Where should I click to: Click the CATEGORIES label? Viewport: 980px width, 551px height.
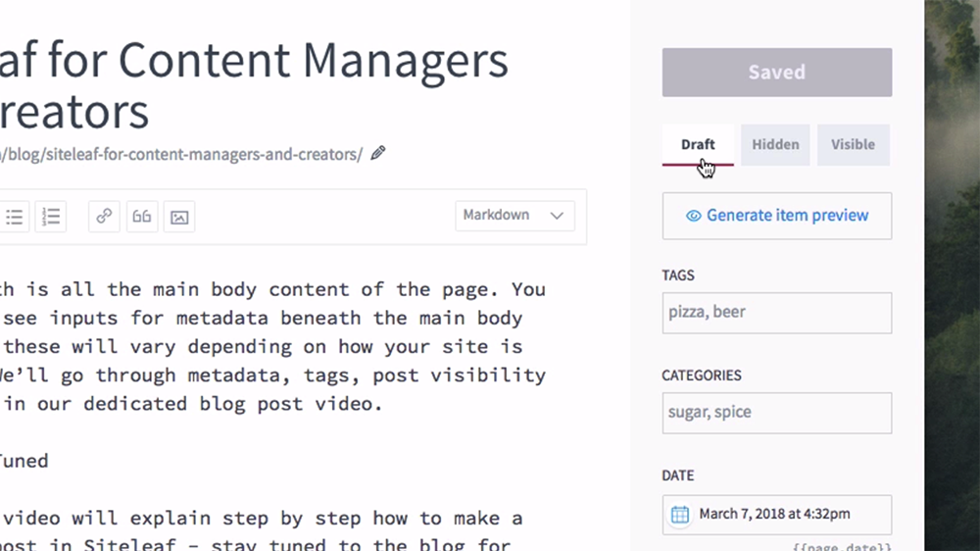(702, 376)
